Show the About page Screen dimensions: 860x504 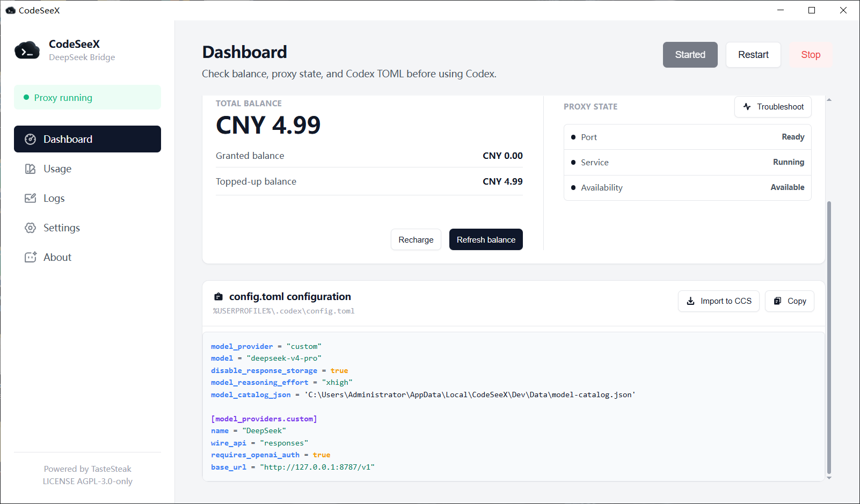pos(88,257)
